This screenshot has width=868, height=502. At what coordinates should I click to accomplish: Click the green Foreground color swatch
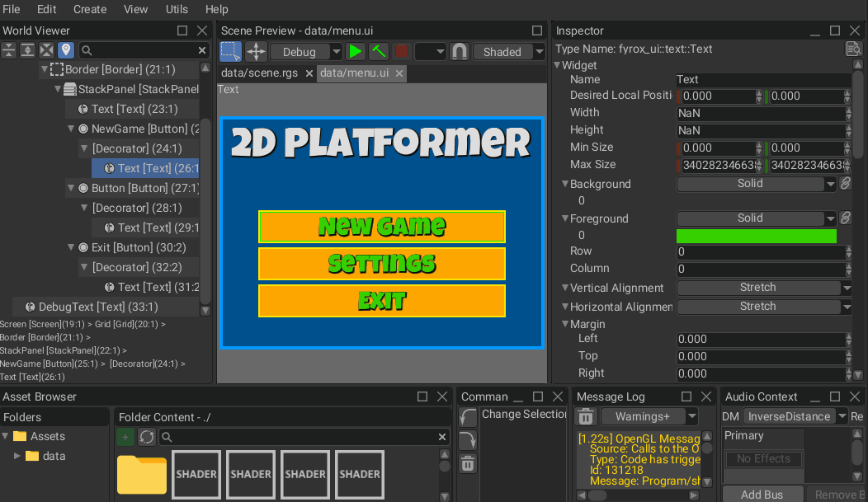click(757, 236)
